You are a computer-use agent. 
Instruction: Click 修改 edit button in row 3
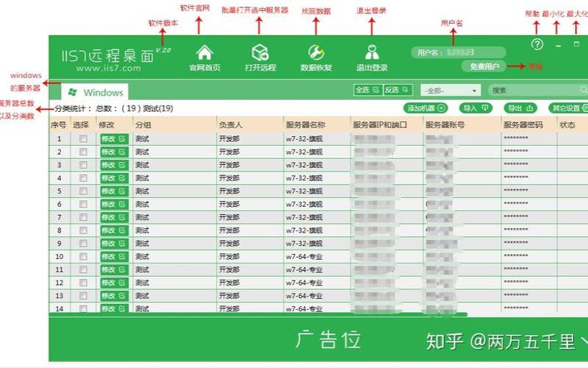click(114, 165)
